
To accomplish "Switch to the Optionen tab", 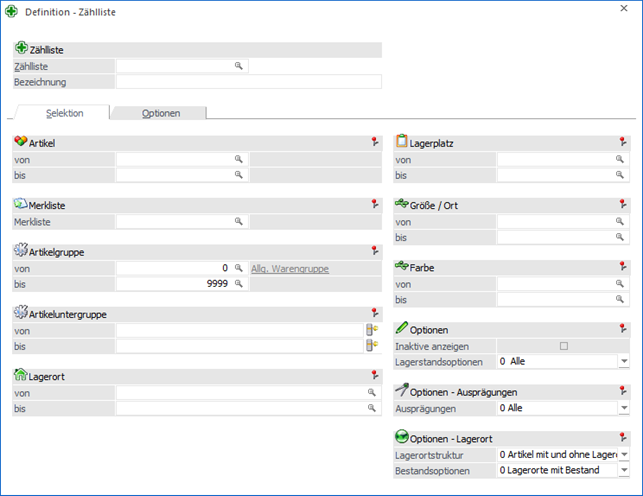I will pyautogui.click(x=161, y=113).
